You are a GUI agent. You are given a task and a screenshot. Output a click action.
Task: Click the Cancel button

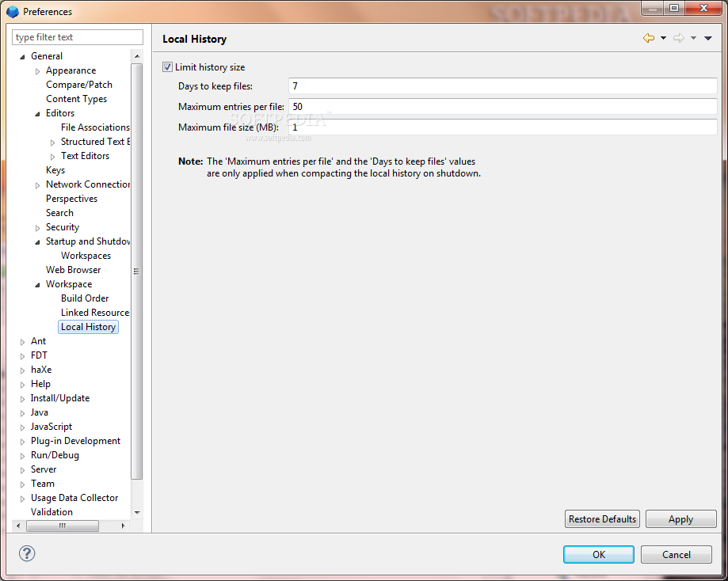coord(676,555)
